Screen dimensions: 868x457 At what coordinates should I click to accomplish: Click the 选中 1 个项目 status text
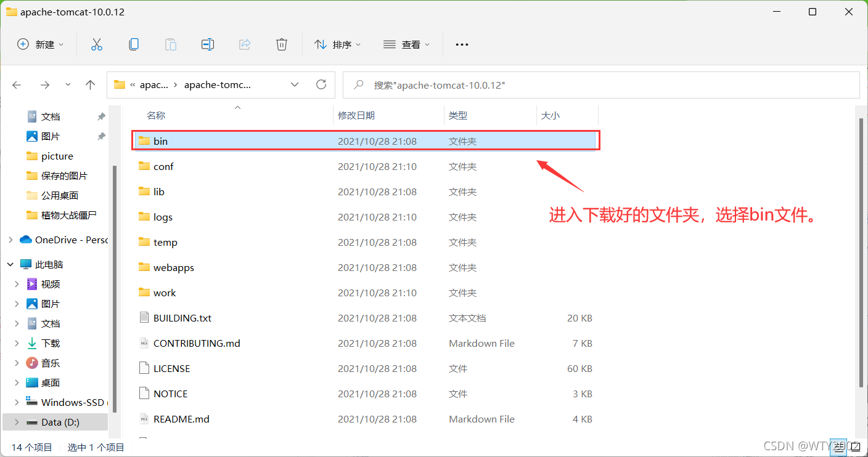[x=96, y=447]
